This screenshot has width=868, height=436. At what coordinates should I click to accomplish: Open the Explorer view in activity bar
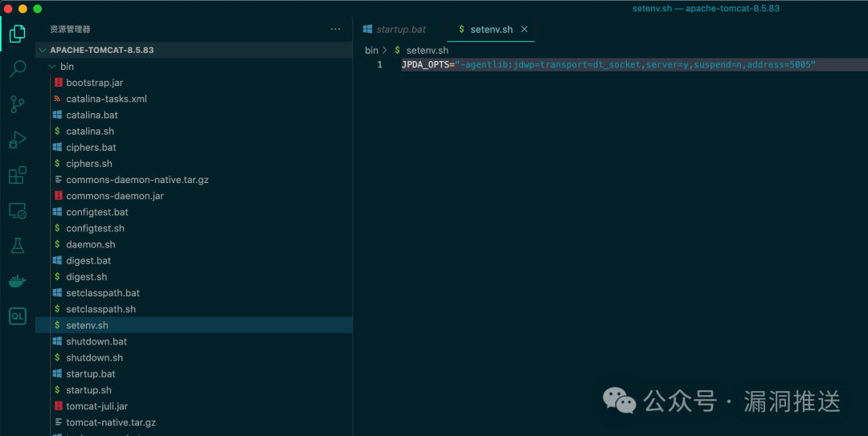click(17, 34)
